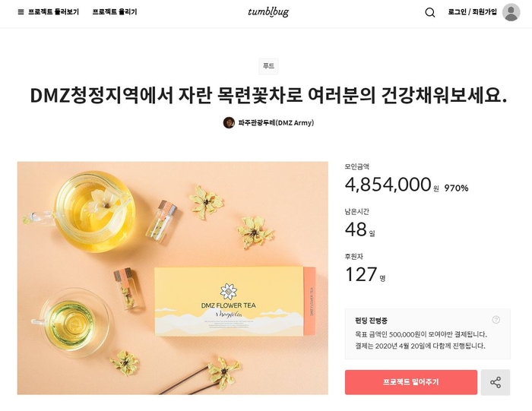This screenshot has width=532, height=411.
Task: Go to tumblbug home logo
Action: click(268, 12)
